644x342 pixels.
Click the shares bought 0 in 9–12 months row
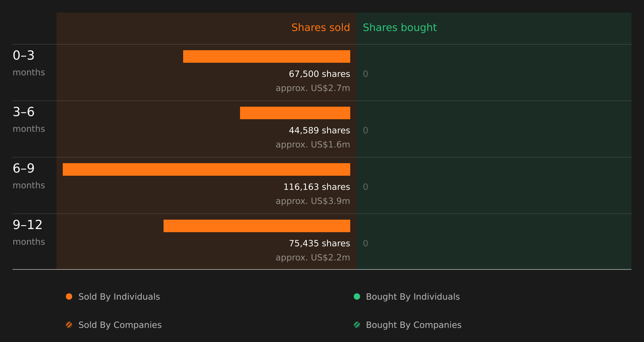pos(366,244)
